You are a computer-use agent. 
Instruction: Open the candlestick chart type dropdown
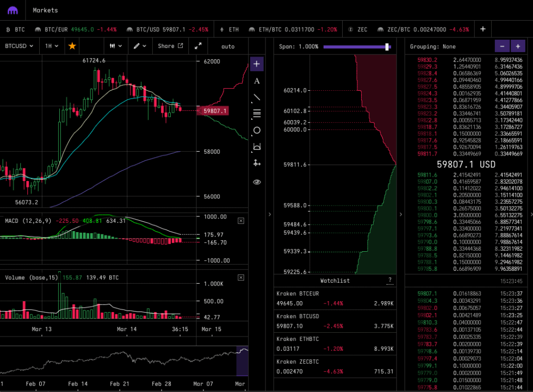coord(115,46)
